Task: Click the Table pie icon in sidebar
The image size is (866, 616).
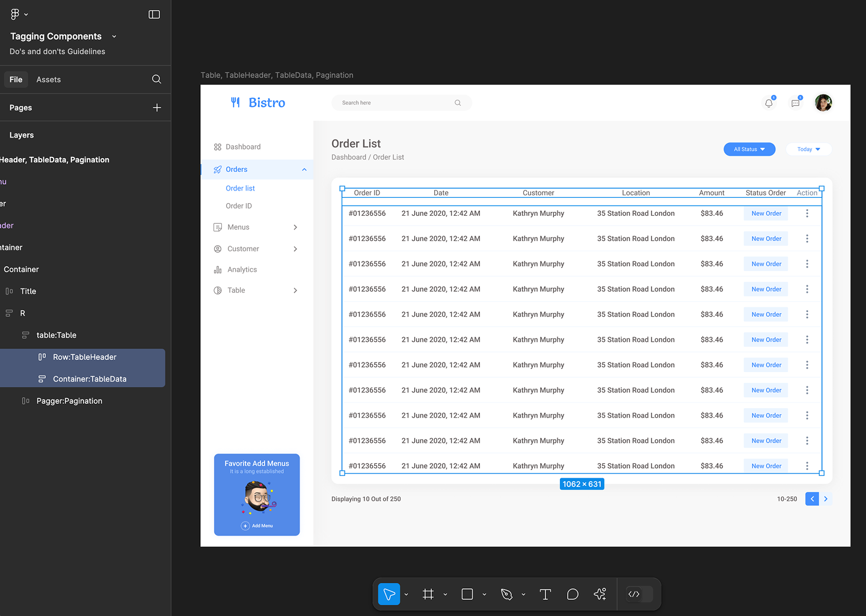Action: 218,290
